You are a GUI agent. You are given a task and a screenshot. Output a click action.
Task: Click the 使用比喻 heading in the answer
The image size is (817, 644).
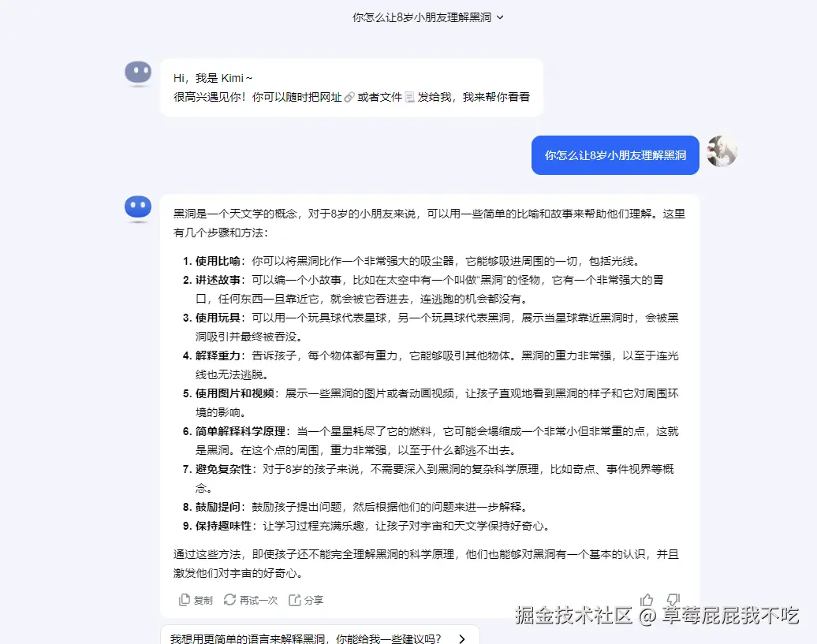tap(218, 262)
